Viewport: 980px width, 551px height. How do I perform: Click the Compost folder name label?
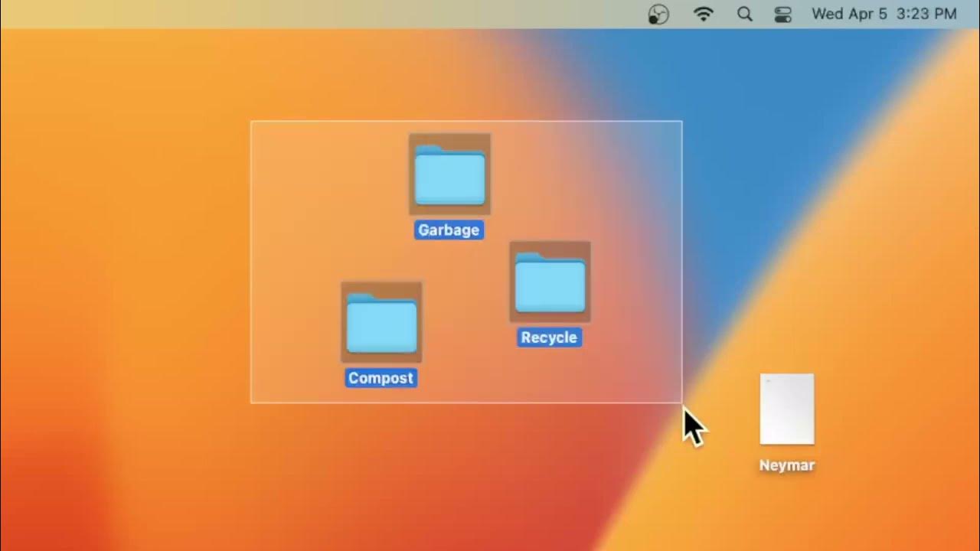[x=381, y=378]
